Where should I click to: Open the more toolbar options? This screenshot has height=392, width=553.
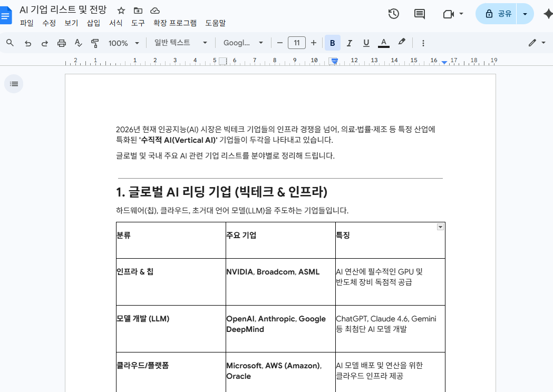[423, 43]
